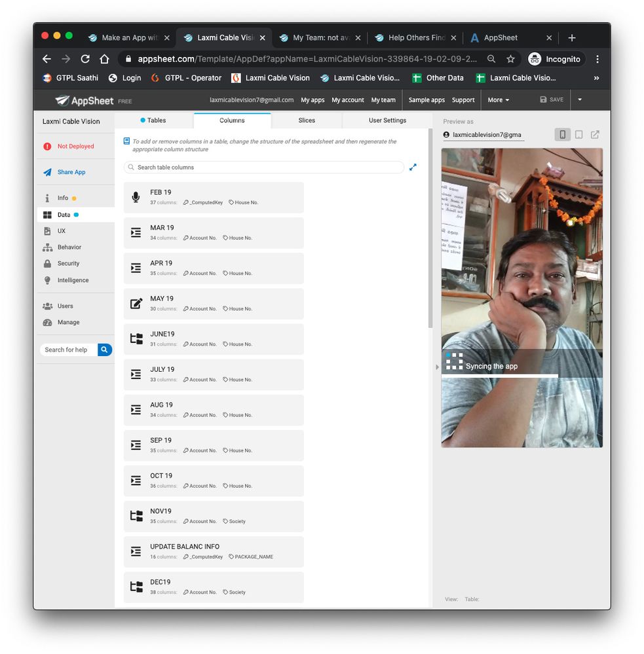Open Chrome three-dot menu

click(x=597, y=59)
